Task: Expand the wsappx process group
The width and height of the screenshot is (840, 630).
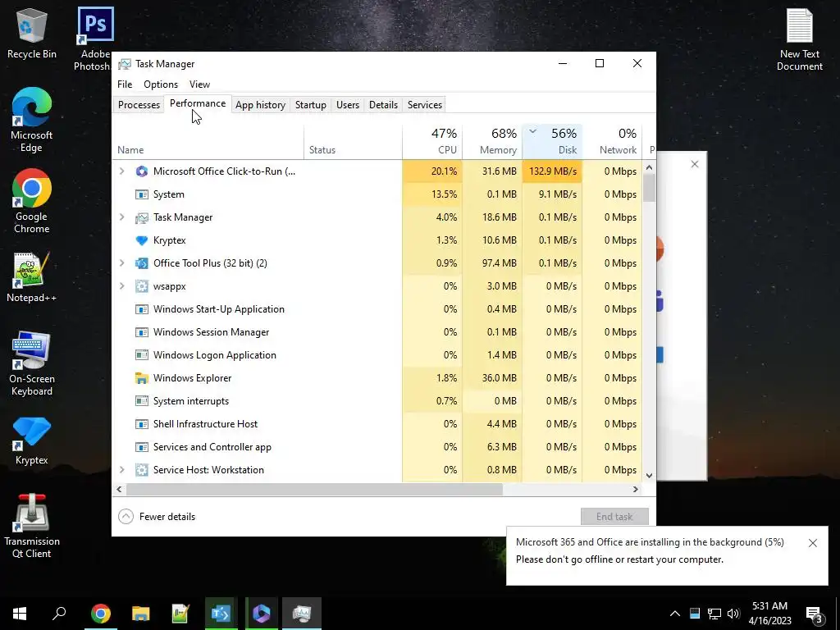Action: coord(121,286)
